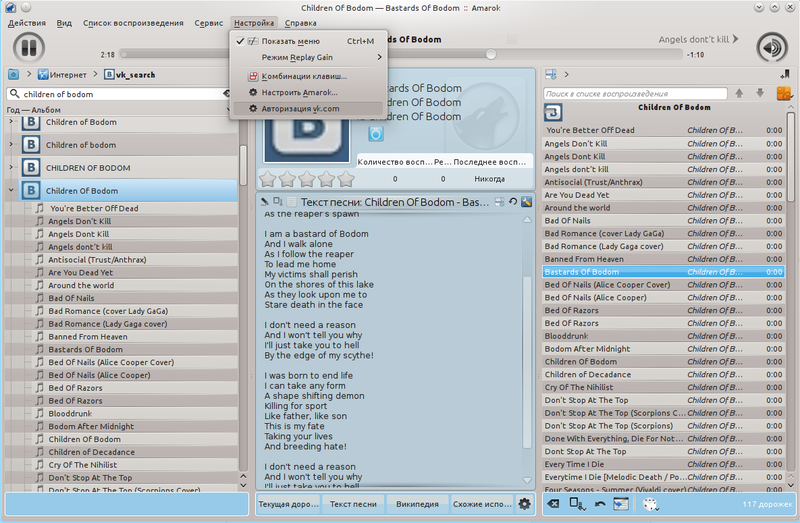This screenshot has height=523, width=800.
Task: Click the playlist search field
Action: click(635, 93)
